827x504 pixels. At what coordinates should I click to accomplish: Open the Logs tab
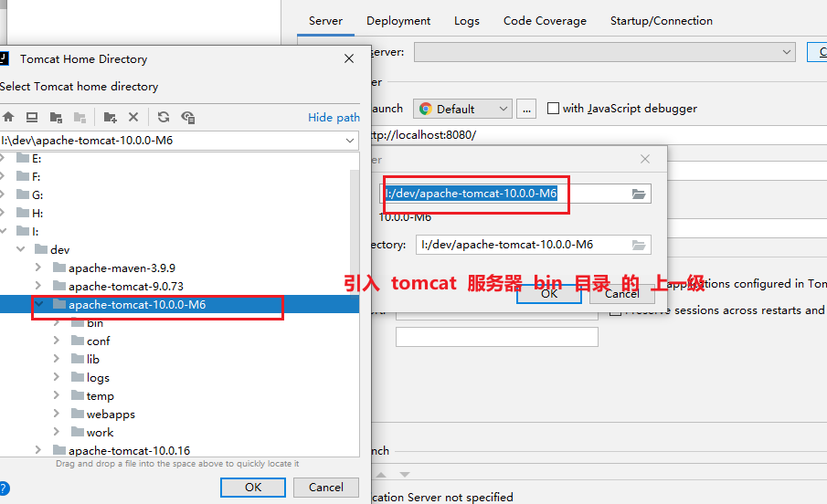coord(467,21)
